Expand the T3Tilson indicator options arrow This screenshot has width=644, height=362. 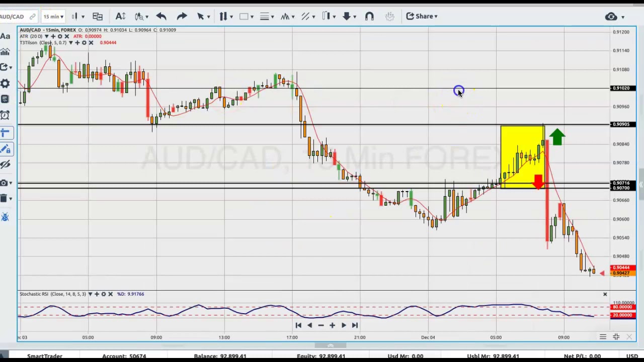71,43
